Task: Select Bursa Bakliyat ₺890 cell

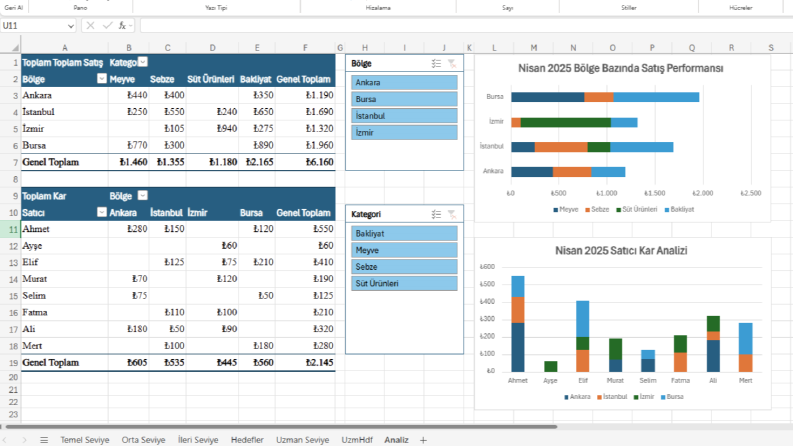Action: [257, 146]
